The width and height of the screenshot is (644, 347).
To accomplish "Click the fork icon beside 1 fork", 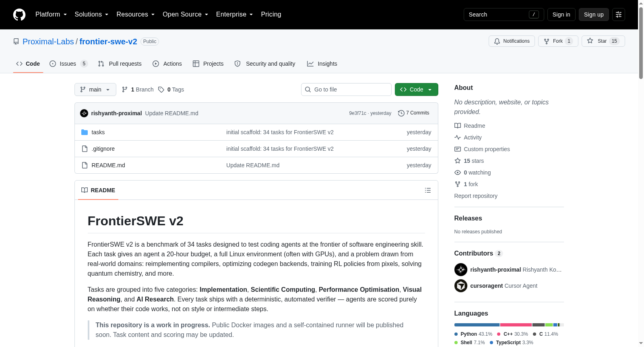I will tap(458, 184).
